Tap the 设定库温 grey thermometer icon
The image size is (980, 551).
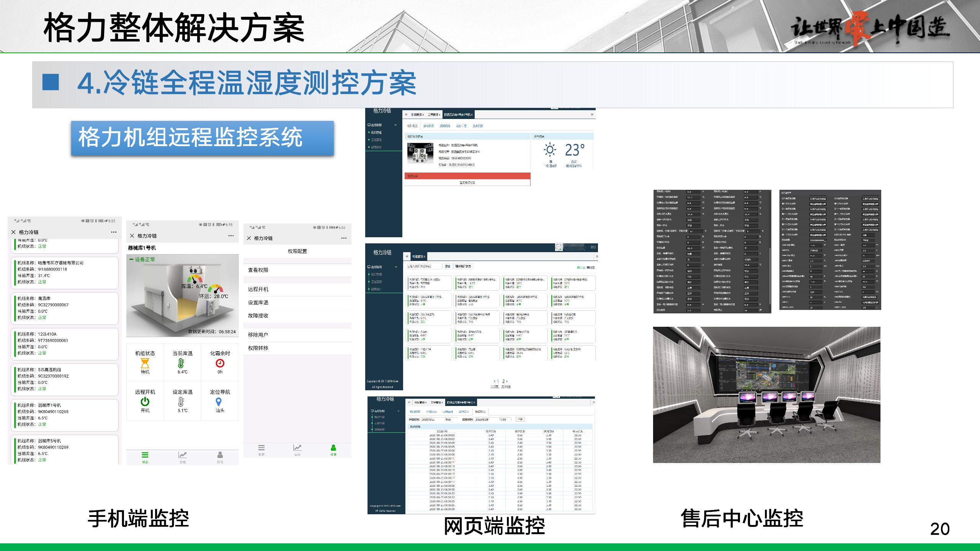tap(181, 401)
